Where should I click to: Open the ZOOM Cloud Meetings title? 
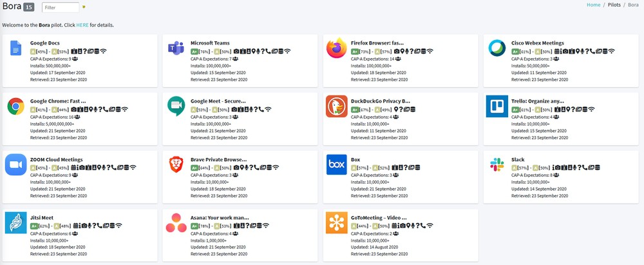[x=56, y=160]
